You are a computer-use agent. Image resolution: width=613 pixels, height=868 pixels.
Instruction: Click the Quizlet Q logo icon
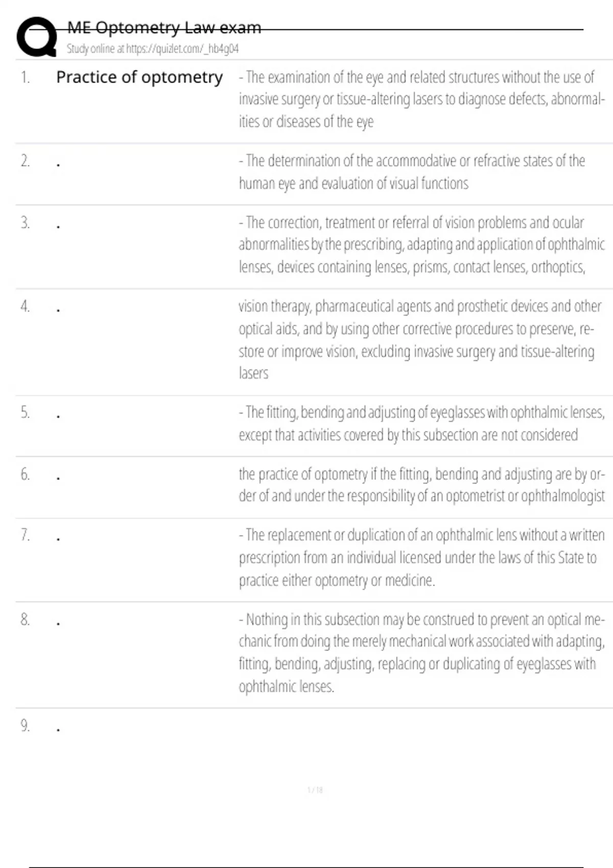click(x=36, y=37)
